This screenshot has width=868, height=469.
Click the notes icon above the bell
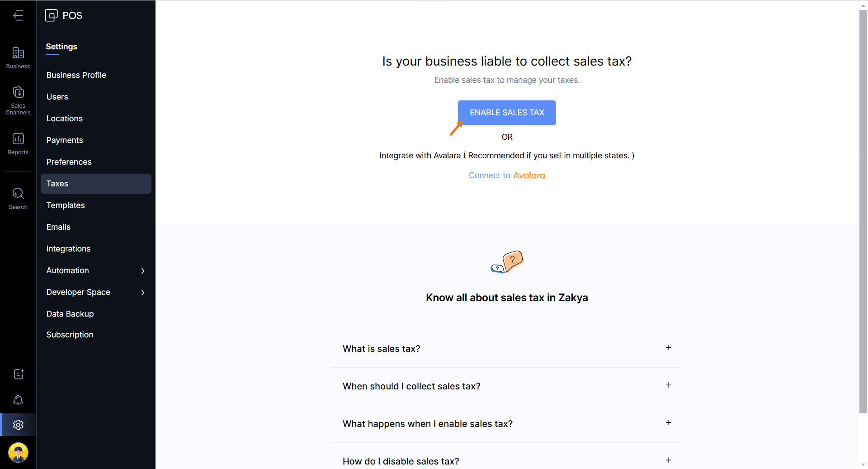coord(18,374)
